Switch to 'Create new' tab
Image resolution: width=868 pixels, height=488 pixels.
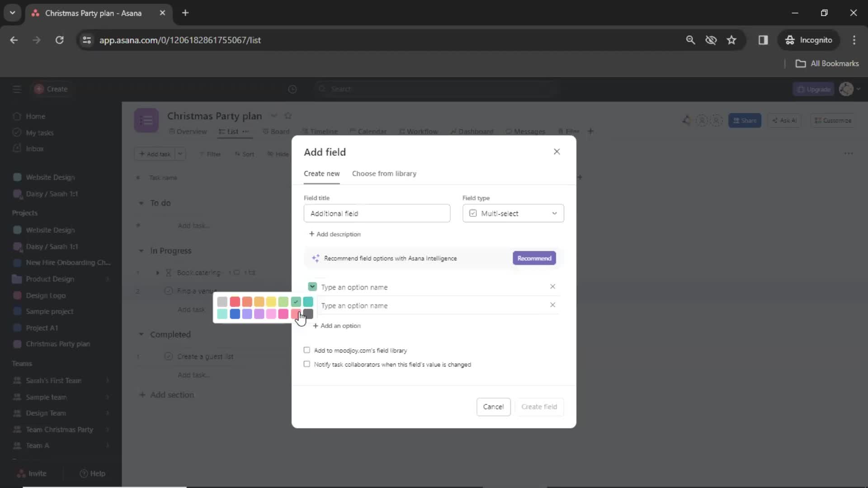pyautogui.click(x=321, y=174)
